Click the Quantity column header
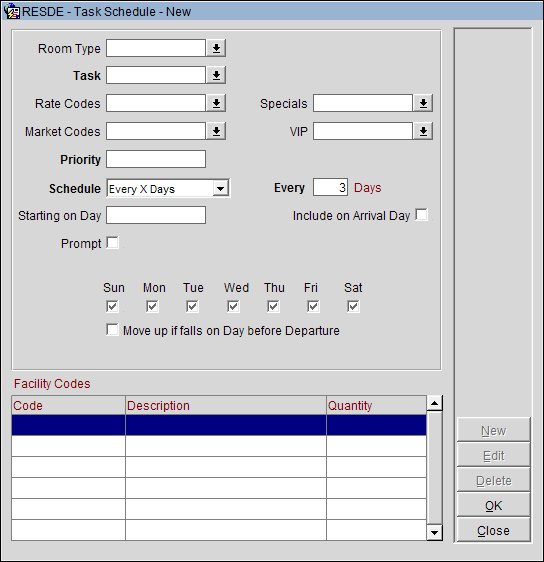This screenshot has width=544, height=562. pyautogui.click(x=376, y=405)
